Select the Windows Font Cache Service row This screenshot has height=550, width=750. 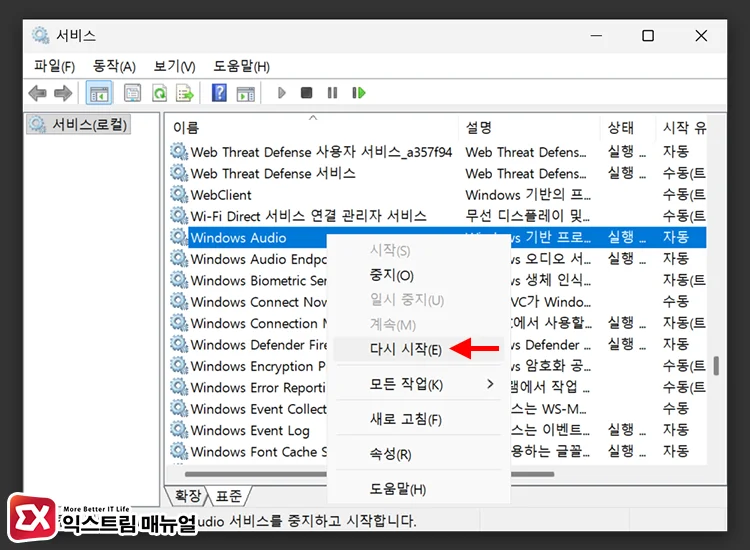click(258, 451)
